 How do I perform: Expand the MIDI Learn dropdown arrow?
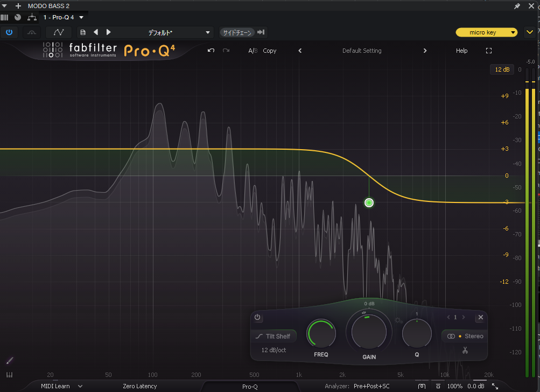click(x=80, y=386)
